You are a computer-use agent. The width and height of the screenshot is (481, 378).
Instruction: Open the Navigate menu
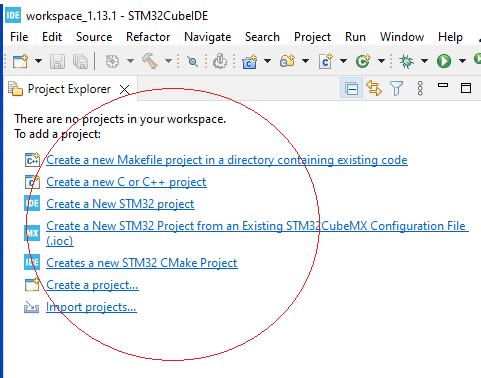pos(208,37)
